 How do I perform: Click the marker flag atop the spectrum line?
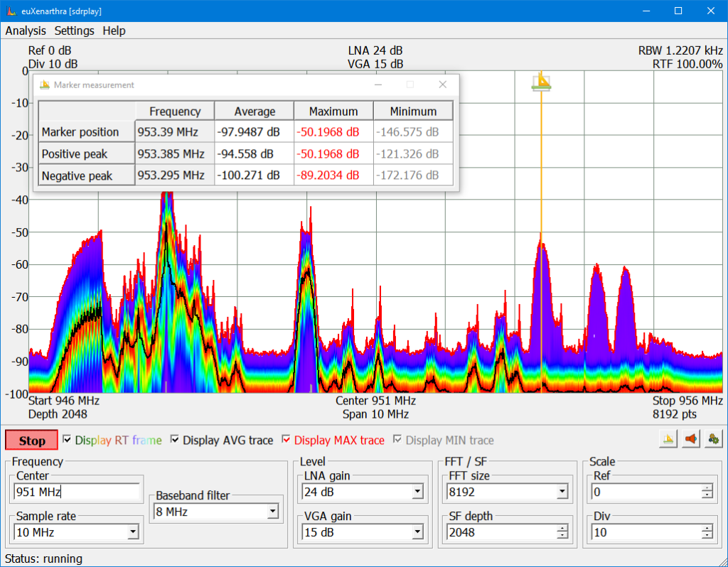tap(541, 82)
